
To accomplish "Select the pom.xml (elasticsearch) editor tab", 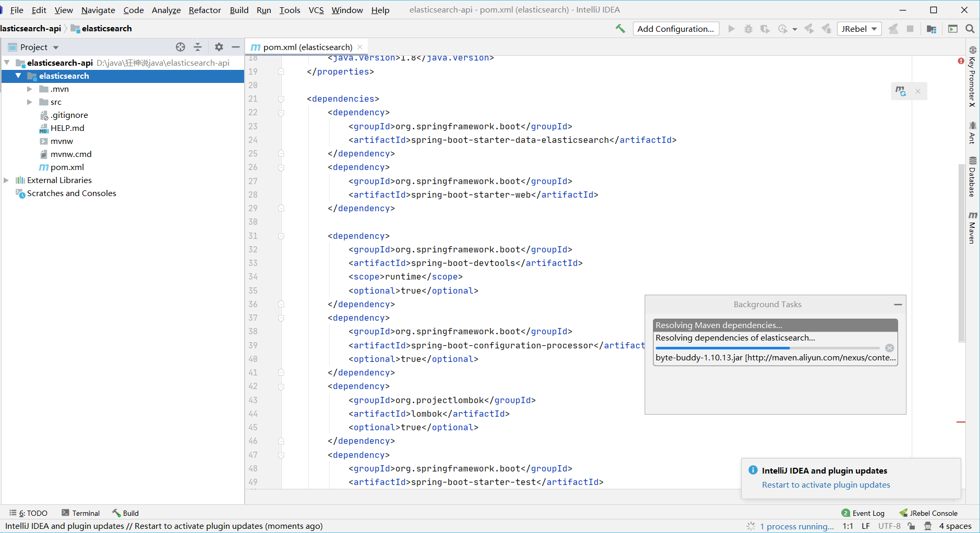I will [307, 47].
